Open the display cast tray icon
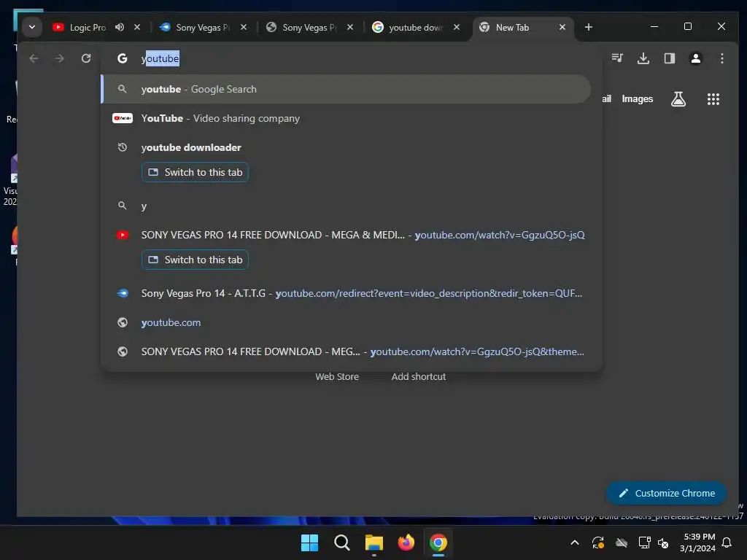Image resolution: width=747 pixels, height=560 pixels. coord(644,542)
